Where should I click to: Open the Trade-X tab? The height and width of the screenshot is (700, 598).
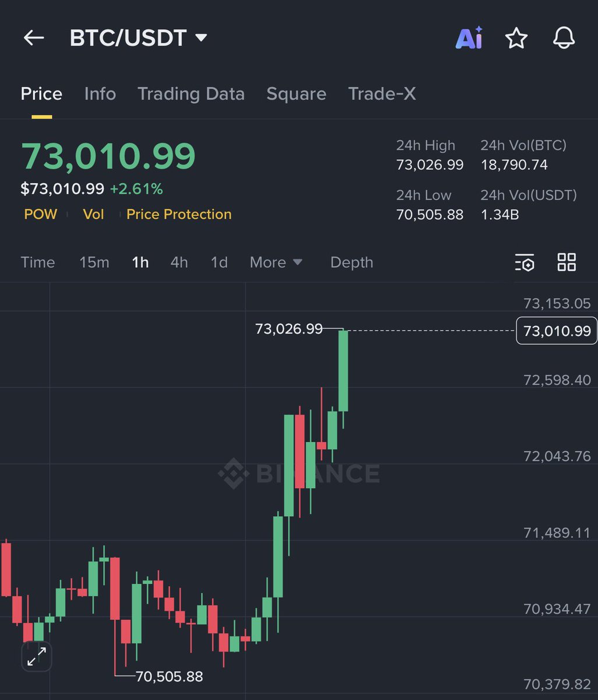(x=382, y=94)
